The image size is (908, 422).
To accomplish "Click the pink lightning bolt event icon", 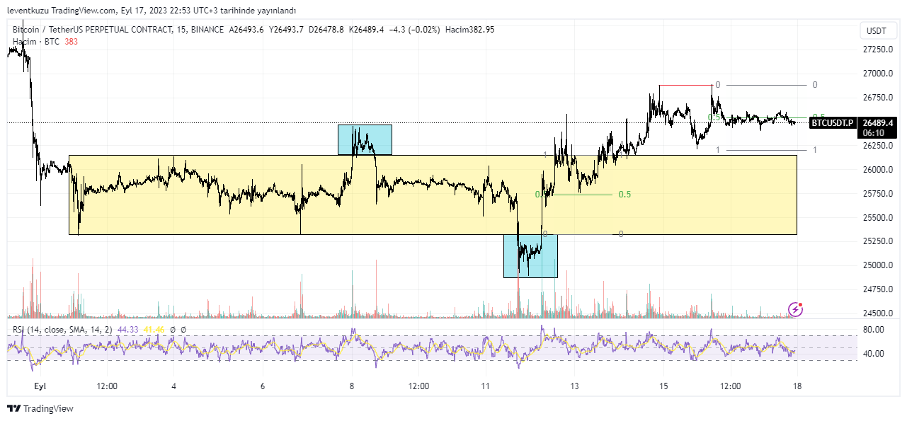I will coord(795,310).
